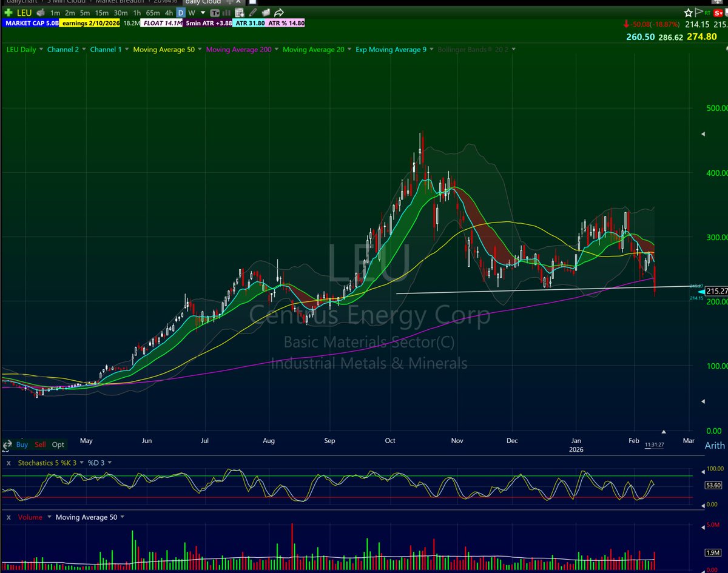Close the Volume pane with its X
Viewport: 728px width, 573px height.
(7, 517)
